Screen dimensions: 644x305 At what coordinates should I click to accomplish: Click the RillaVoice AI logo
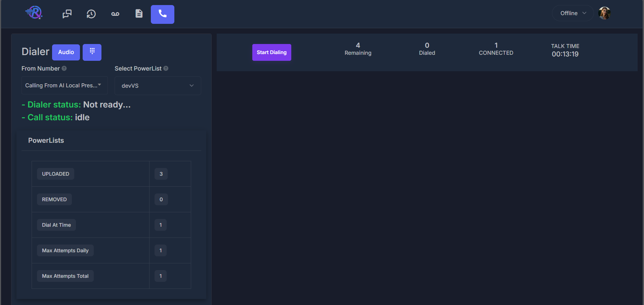(34, 12)
